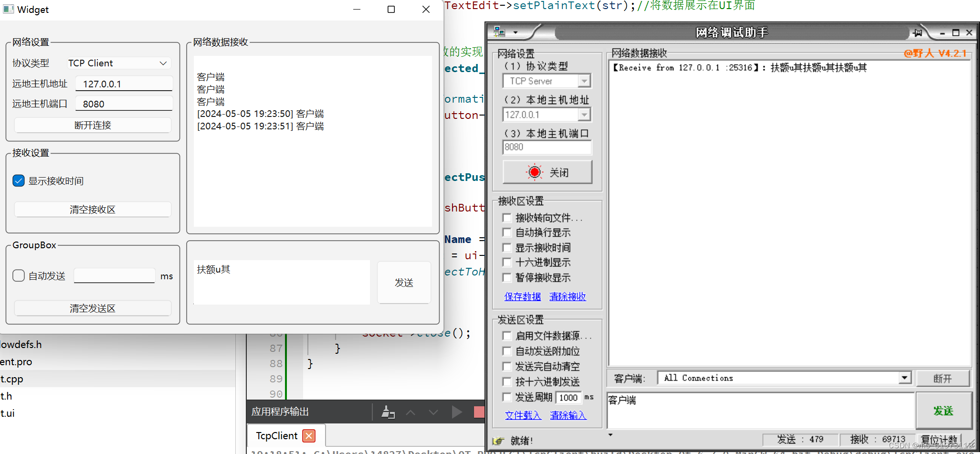980x454 pixels.
Task: Click the 发送 button in Widget
Action: [x=404, y=283]
